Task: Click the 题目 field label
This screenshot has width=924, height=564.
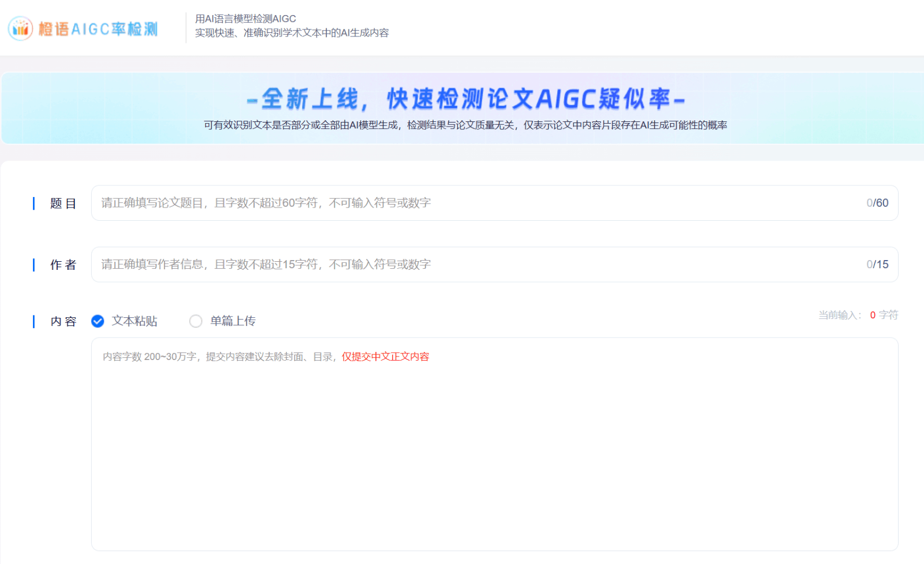Action: (63, 203)
